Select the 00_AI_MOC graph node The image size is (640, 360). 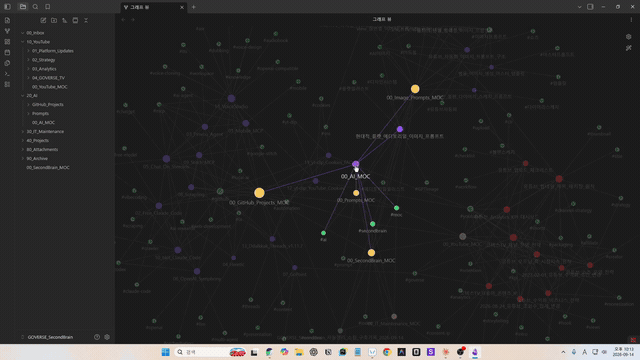click(x=356, y=164)
